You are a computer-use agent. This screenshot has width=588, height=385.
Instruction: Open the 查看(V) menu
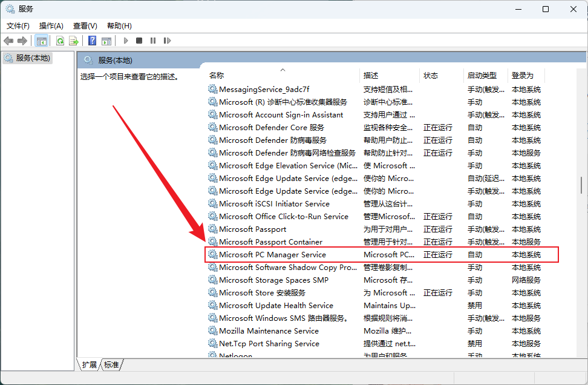(x=85, y=26)
